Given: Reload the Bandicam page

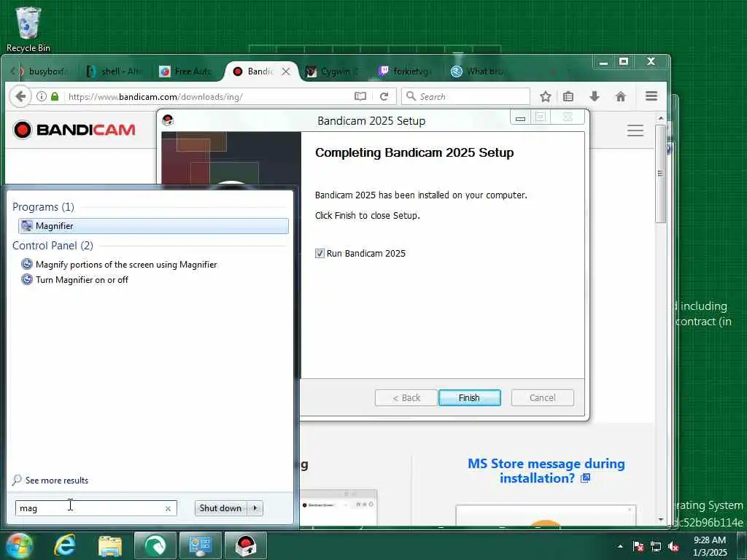Looking at the screenshot, I should coord(384,97).
